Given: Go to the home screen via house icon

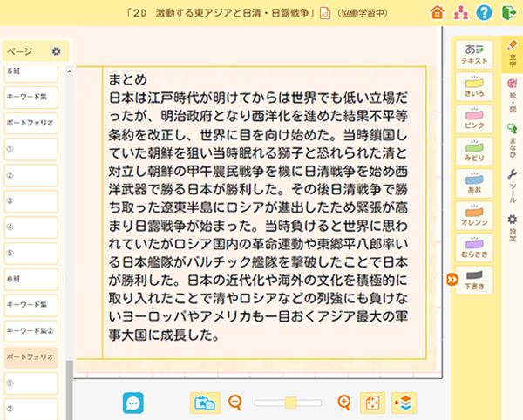Looking at the screenshot, I should click(x=437, y=13).
